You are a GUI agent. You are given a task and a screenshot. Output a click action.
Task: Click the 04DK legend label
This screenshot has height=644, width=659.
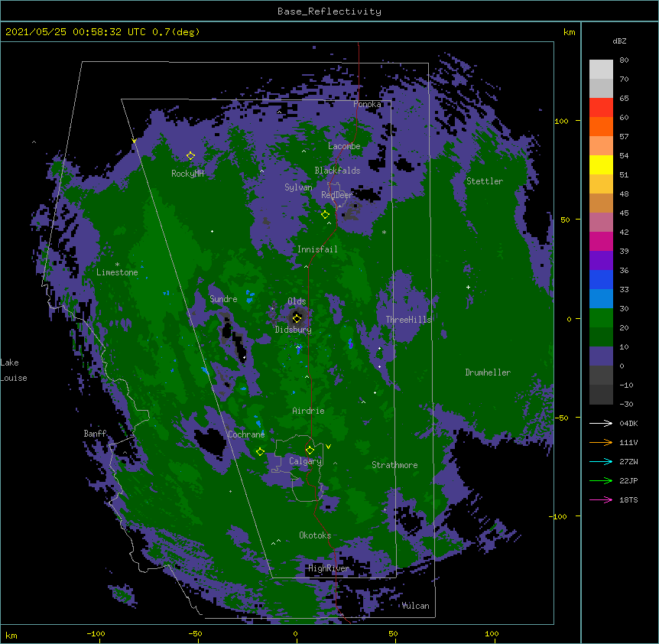tap(628, 423)
